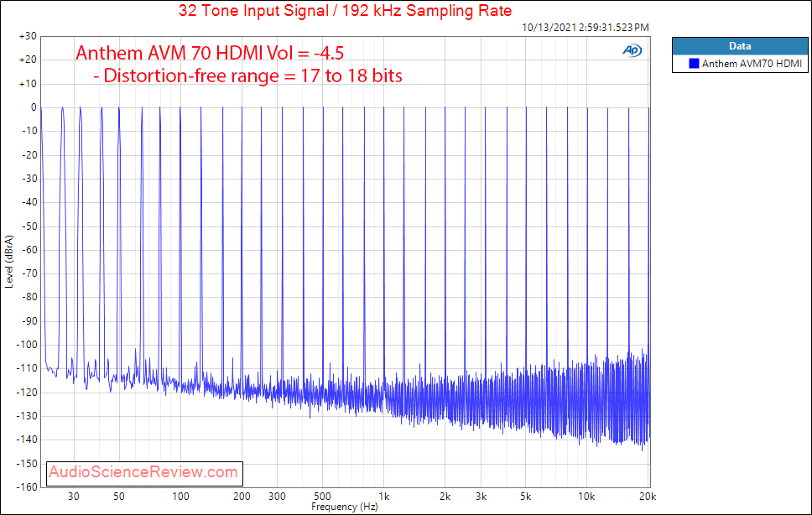
Task: Click the 0 value on the level axis
Action: tap(34, 107)
